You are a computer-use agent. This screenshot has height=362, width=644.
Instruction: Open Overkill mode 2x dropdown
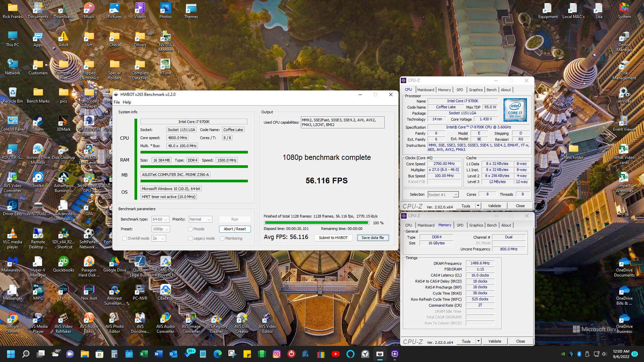coord(159,239)
